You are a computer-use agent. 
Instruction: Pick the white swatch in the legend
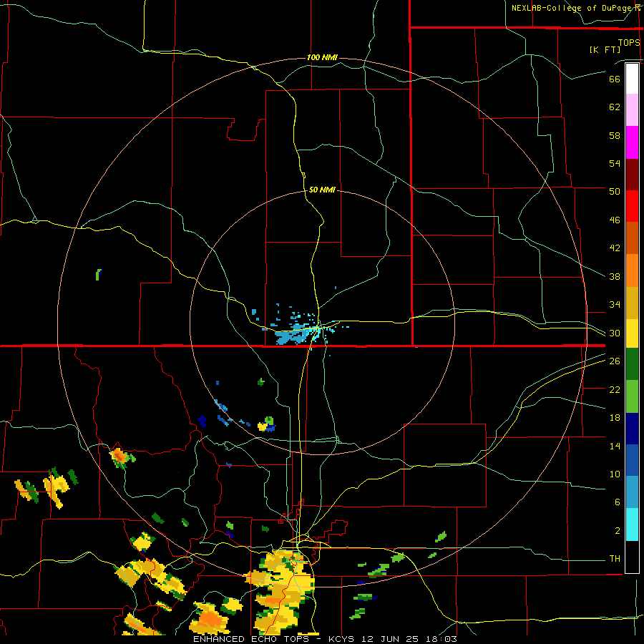tap(632, 79)
